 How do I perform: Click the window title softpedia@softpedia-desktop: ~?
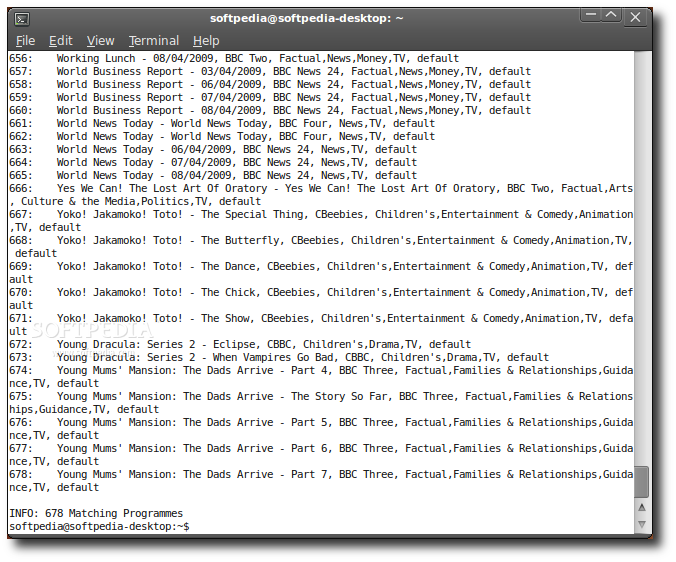pos(307,18)
